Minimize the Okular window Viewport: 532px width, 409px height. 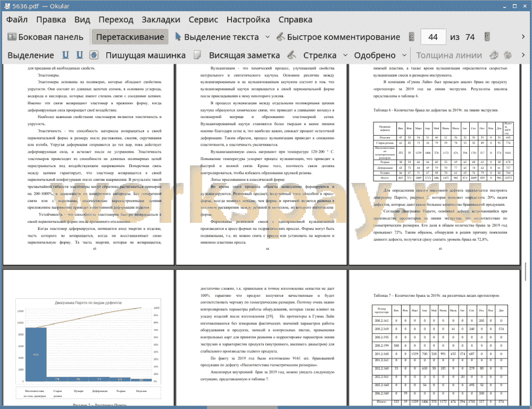tap(505, 6)
